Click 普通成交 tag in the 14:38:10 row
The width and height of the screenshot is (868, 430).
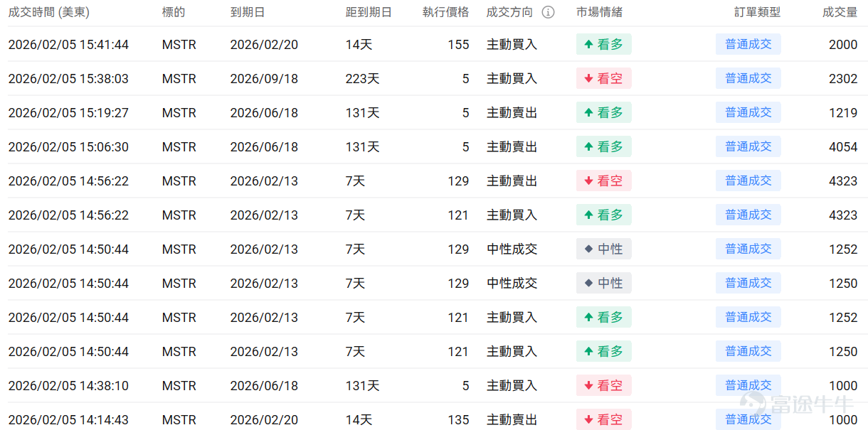tap(748, 386)
